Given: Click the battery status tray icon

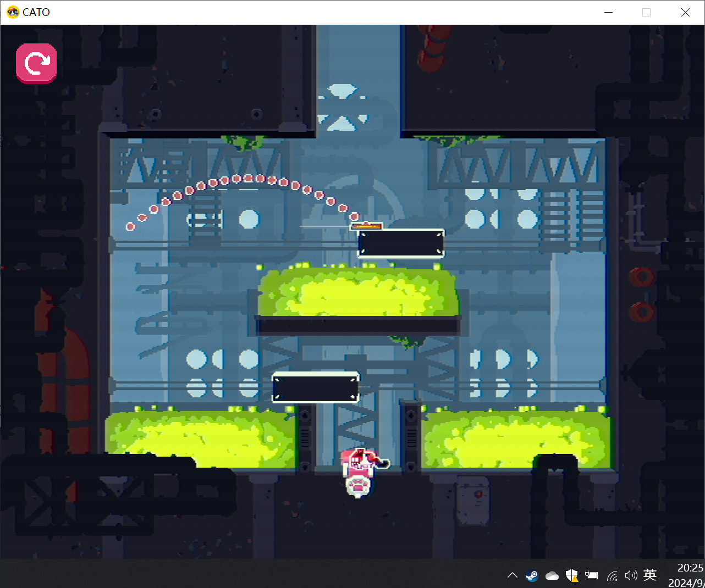Looking at the screenshot, I should click(592, 575).
